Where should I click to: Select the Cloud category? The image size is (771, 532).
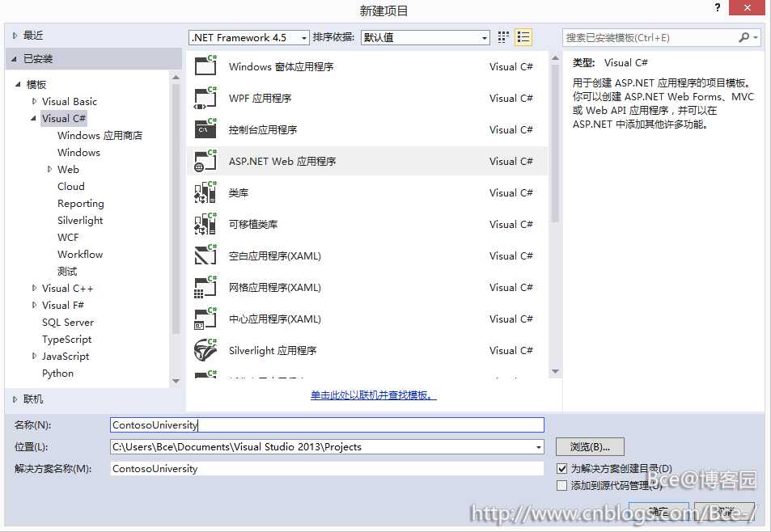[x=71, y=186]
